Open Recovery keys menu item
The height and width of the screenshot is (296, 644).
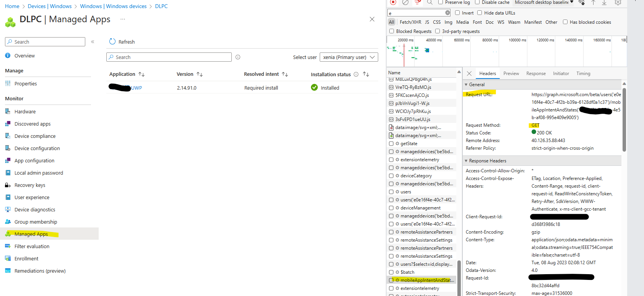tap(30, 185)
